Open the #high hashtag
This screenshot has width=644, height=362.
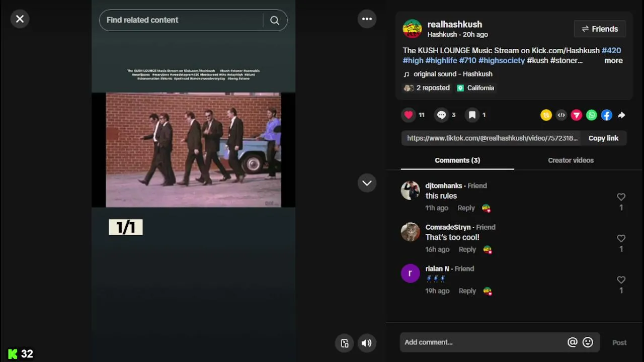(413, 61)
